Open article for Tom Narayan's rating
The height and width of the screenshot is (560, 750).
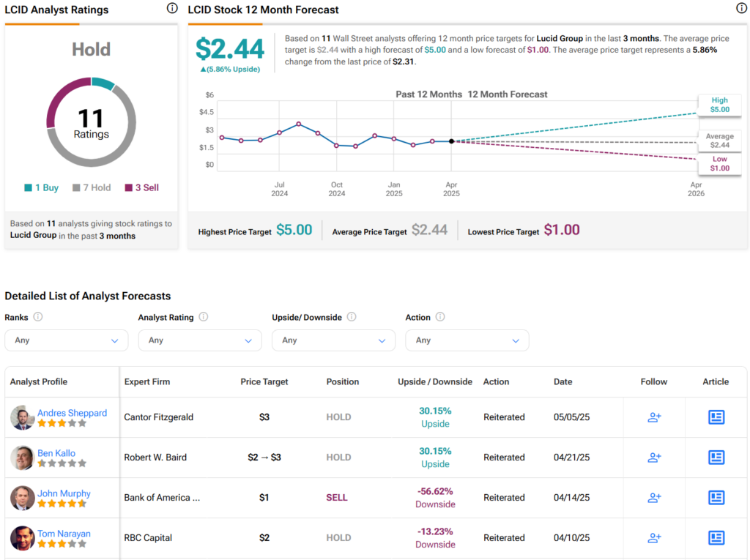click(716, 538)
